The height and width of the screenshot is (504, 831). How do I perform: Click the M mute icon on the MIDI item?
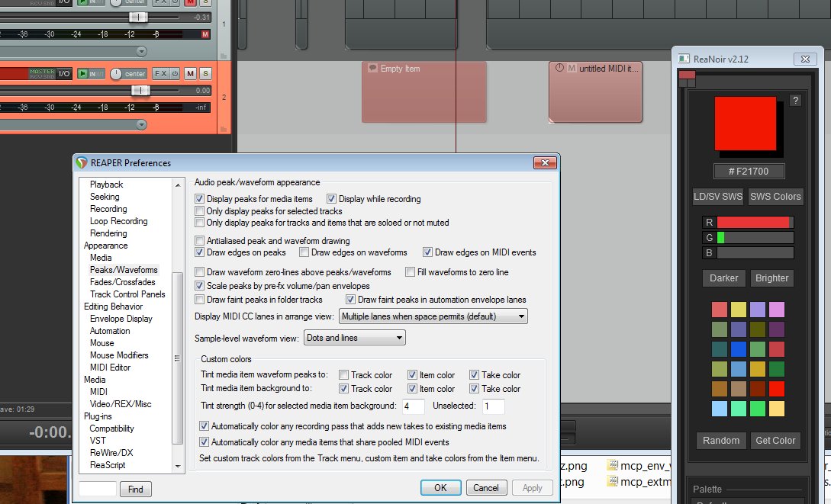click(x=572, y=68)
